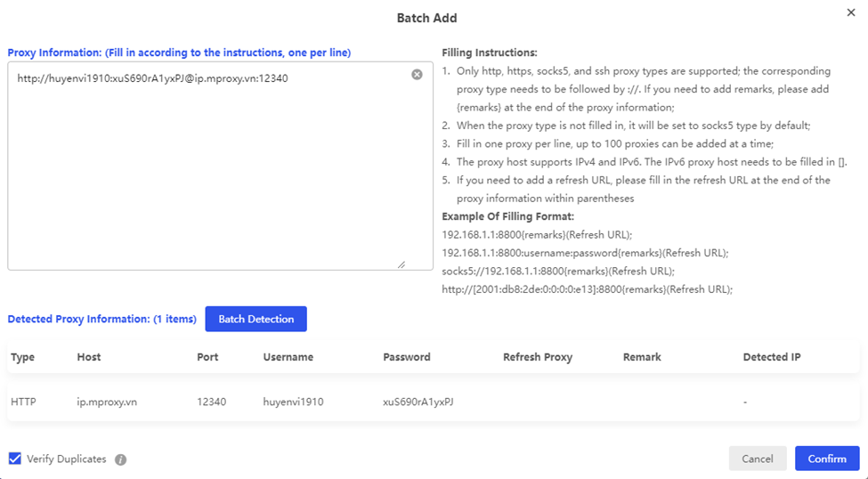
Task: Select the ip.mproxy.vn host cell
Action: point(108,402)
